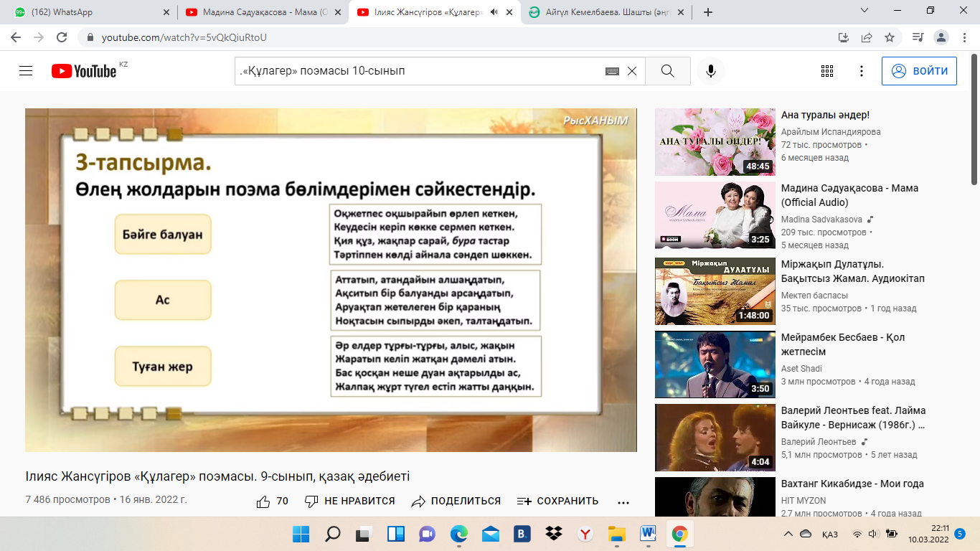Install the YouTube app from the address bar

tap(844, 37)
